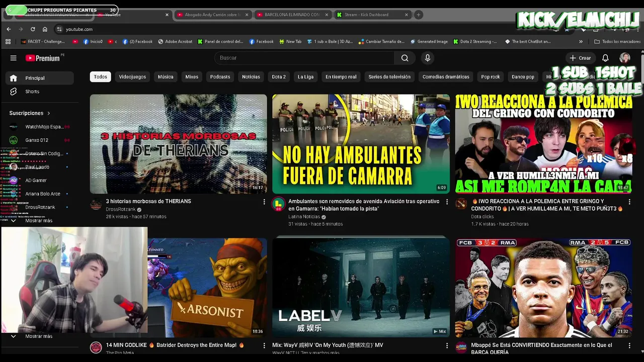This screenshot has height=362, width=644.
Task: Open the YouTube hamburger guide menu
Action: [14, 58]
